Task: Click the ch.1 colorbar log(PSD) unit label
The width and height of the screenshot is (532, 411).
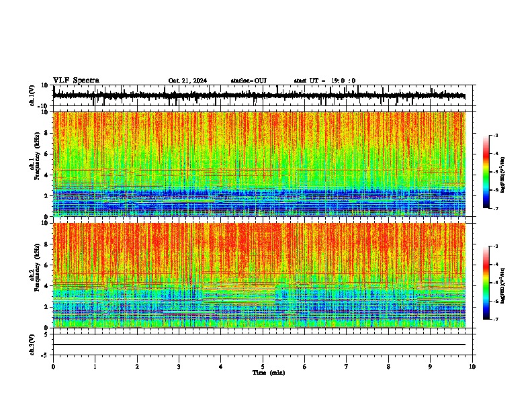Action: point(503,175)
